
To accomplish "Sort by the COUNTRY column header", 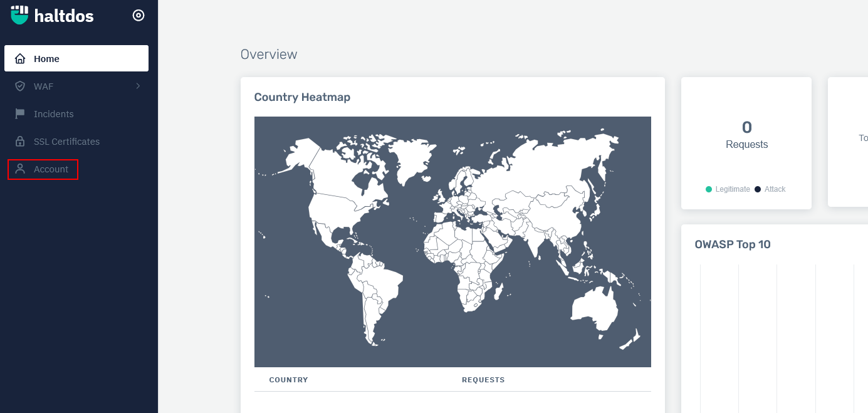I will (x=288, y=380).
